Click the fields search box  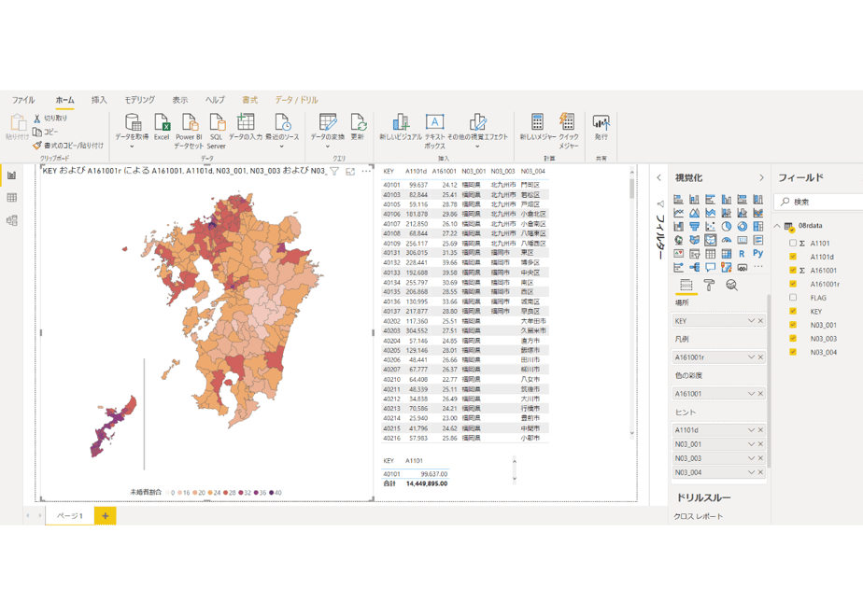[820, 202]
